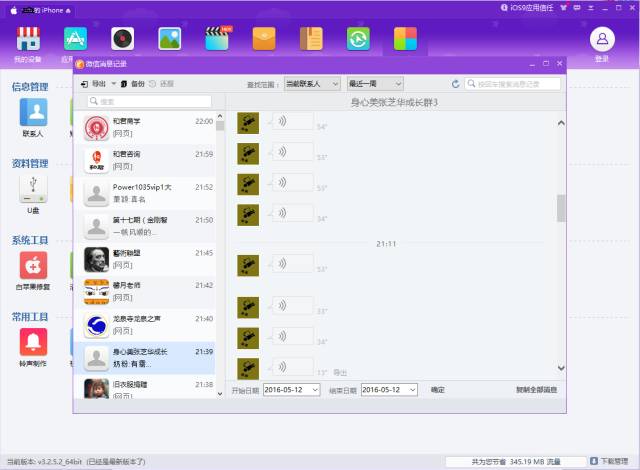Click the 龙泉寺龙泉之声 blue logo avatar
640x470 pixels.
tap(96, 325)
